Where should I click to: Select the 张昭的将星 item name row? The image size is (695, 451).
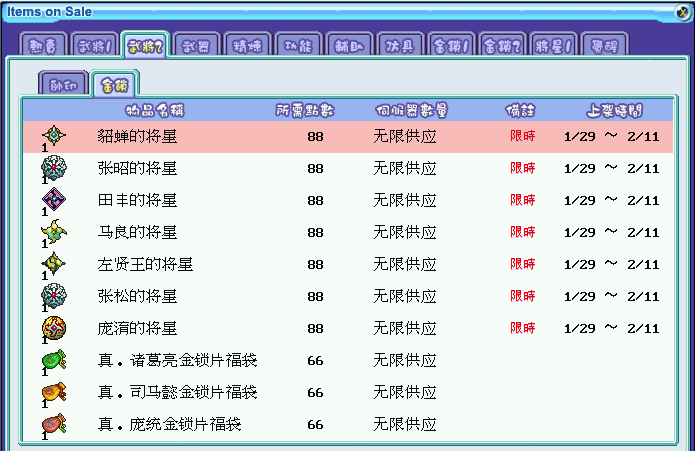[137, 168]
